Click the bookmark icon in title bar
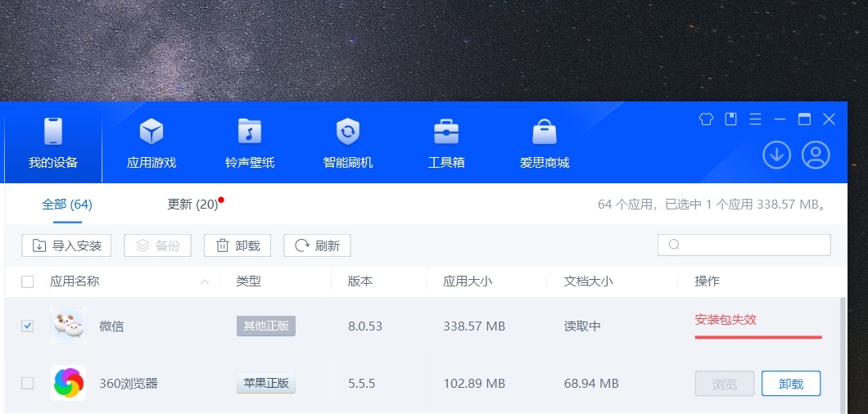868x414 pixels. pos(731,119)
